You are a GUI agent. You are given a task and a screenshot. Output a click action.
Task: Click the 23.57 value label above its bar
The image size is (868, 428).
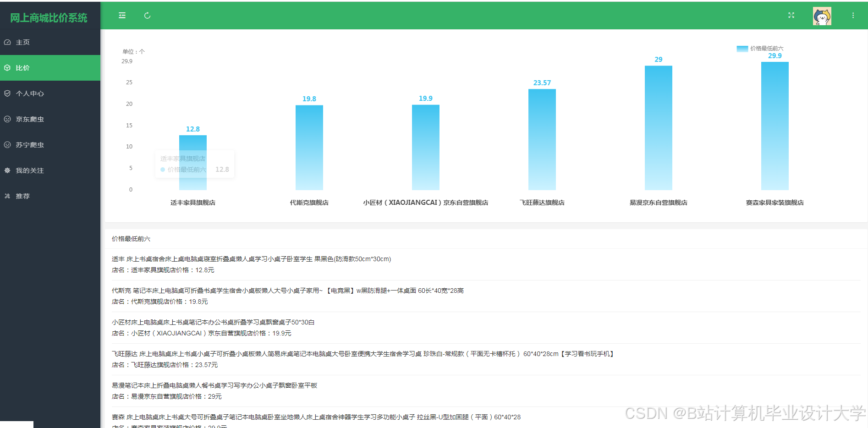[x=542, y=83]
